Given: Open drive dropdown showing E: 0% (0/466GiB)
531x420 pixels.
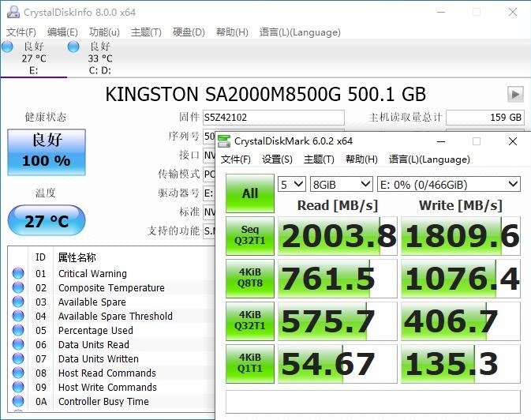Looking at the screenshot, I should [x=449, y=185].
